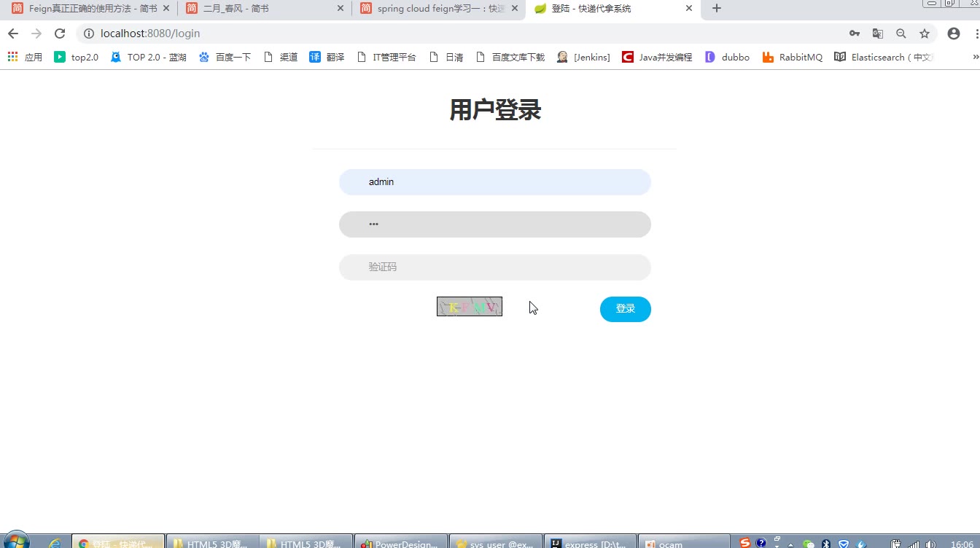
Task: Open the Java并发编程 bookmark
Action: [657, 57]
